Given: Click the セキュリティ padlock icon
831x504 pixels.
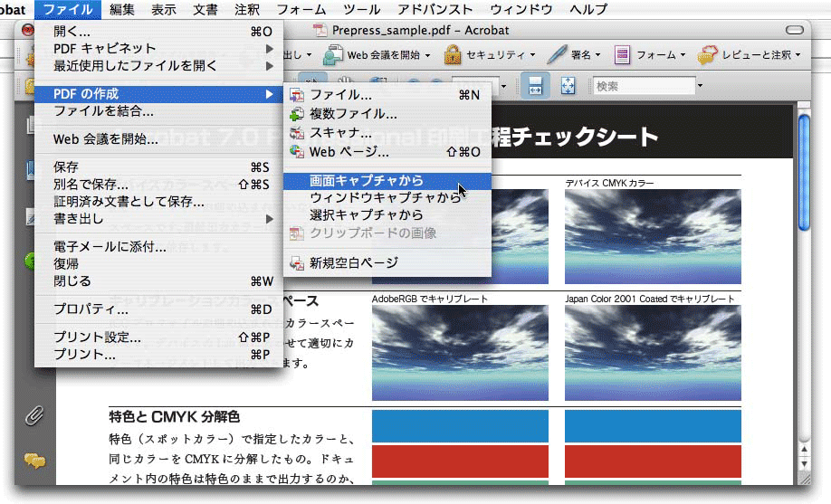Looking at the screenshot, I should [x=452, y=54].
